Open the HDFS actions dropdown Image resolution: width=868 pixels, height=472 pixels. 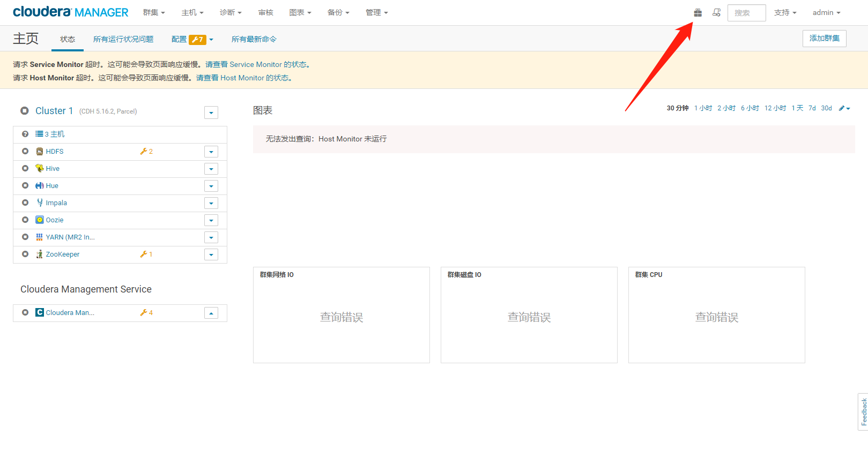point(211,152)
